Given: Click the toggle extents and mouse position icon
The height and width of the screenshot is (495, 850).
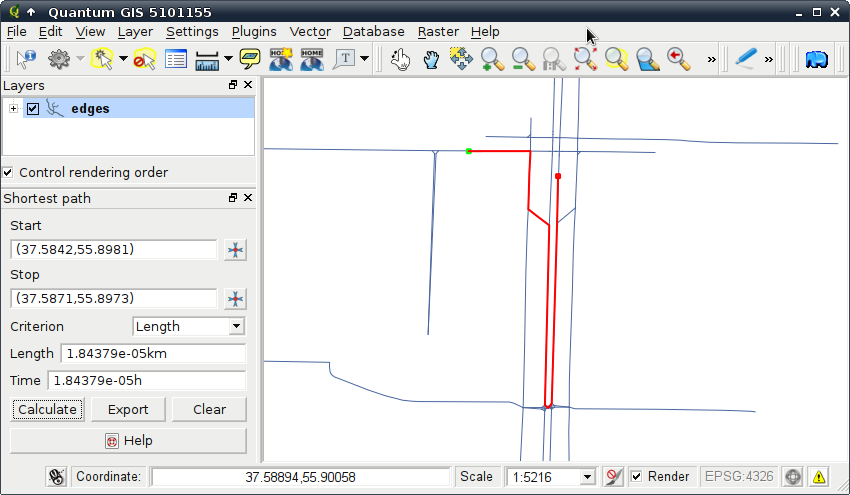Looking at the screenshot, I should [x=56, y=477].
